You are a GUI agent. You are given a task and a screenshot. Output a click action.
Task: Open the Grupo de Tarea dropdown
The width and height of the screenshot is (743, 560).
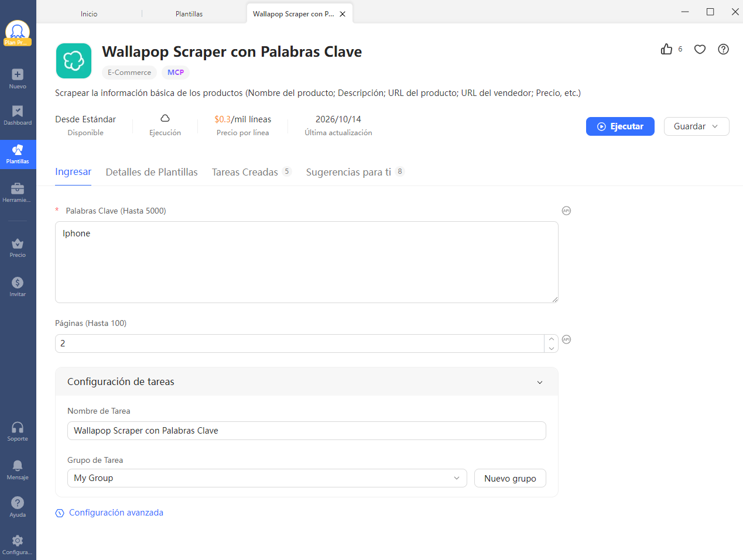pyautogui.click(x=267, y=478)
